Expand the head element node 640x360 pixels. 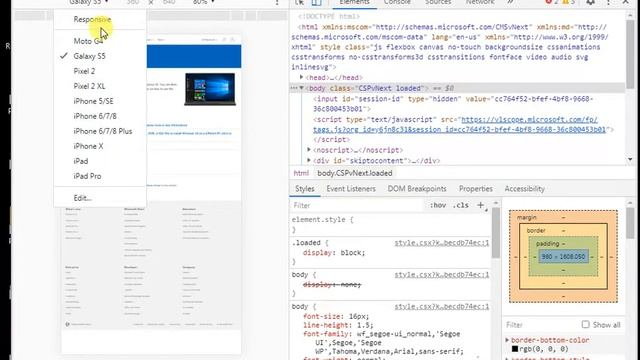pyautogui.click(x=302, y=77)
